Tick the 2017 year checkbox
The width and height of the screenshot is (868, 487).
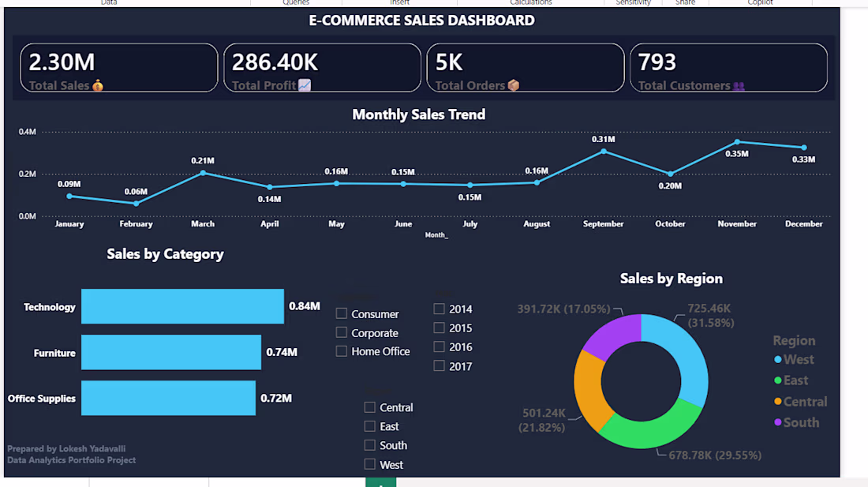(439, 365)
